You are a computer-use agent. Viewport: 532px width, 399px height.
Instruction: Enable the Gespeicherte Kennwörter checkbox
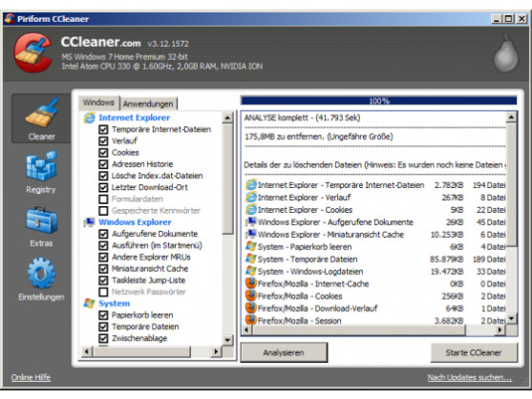tap(103, 211)
